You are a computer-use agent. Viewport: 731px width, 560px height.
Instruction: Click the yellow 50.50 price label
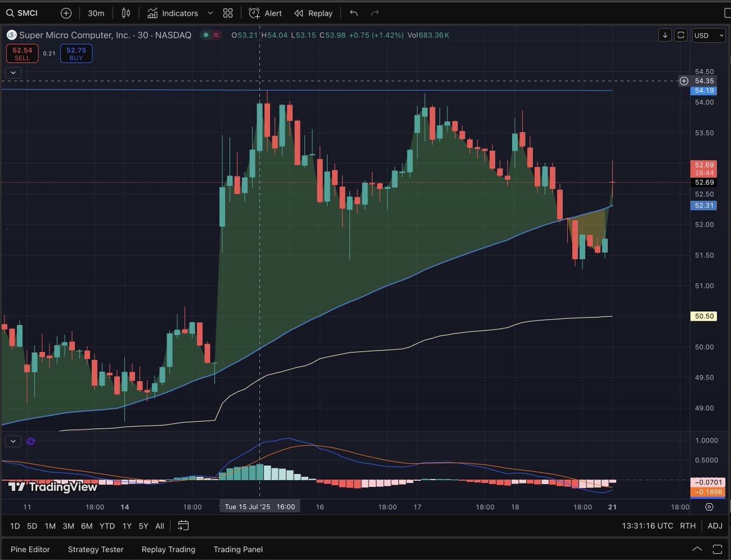tap(704, 317)
